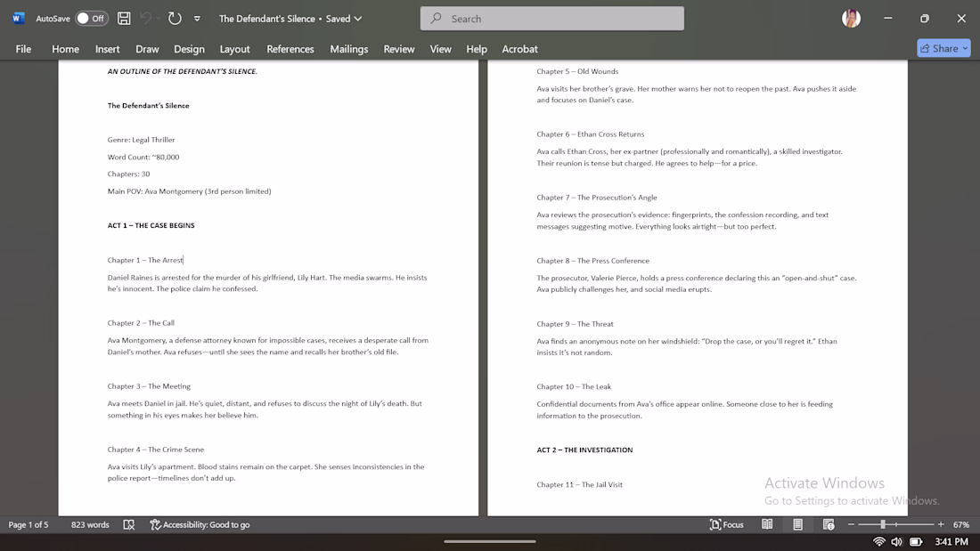The image size is (980, 551).
Task: Enable Focus mode
Action: (727, 525)
